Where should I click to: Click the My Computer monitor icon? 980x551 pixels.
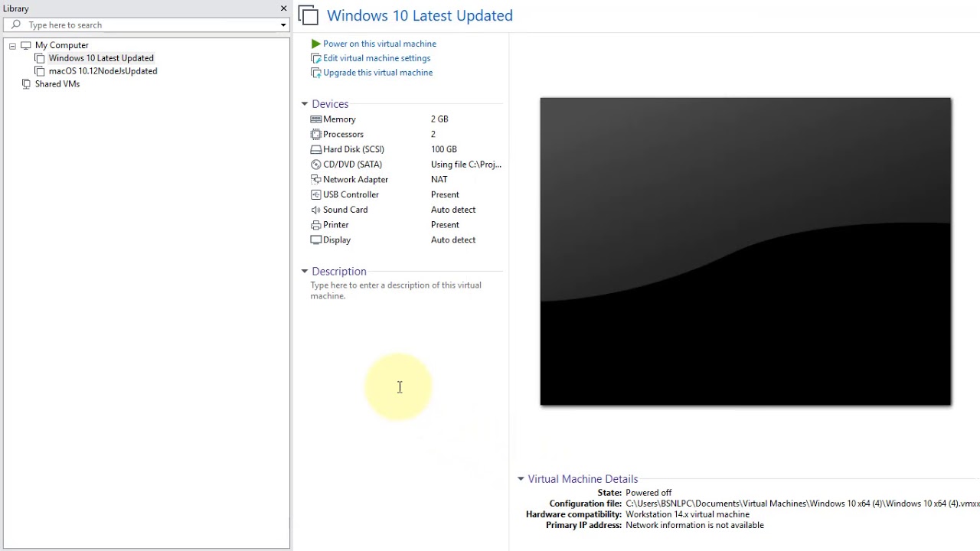(26, 45)
